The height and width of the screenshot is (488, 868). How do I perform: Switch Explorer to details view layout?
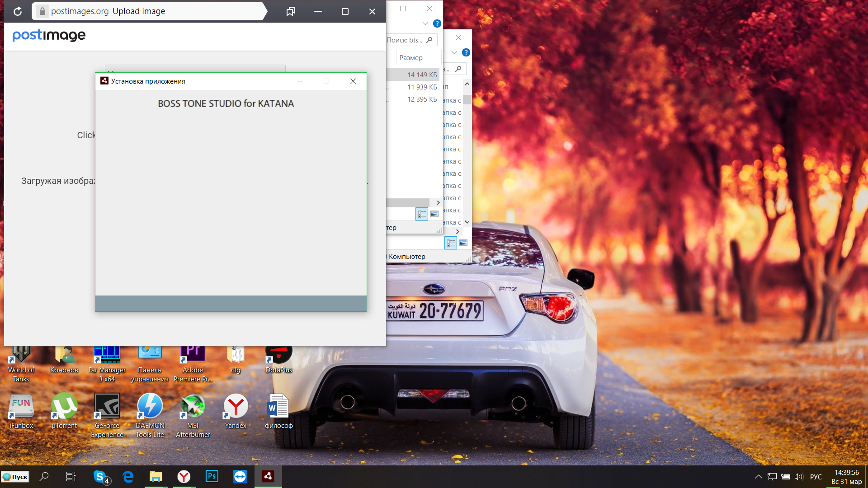pyautogui.click(x=422, y=214)
